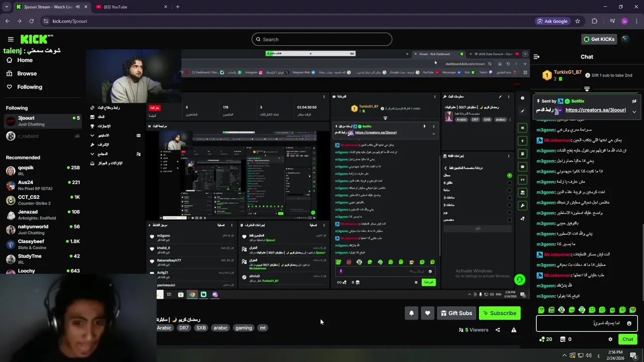Click the Get KICKs button
Screen dimensions: 644x362
pyautogui.click(x=599, y=39)
